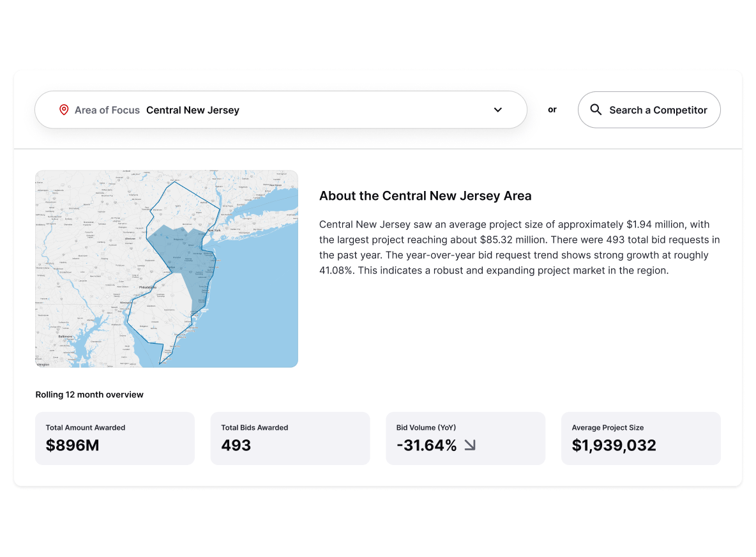Select the Total Bids Awarded card
This screenshot has width=756, height=557.
tap(290, 438)
